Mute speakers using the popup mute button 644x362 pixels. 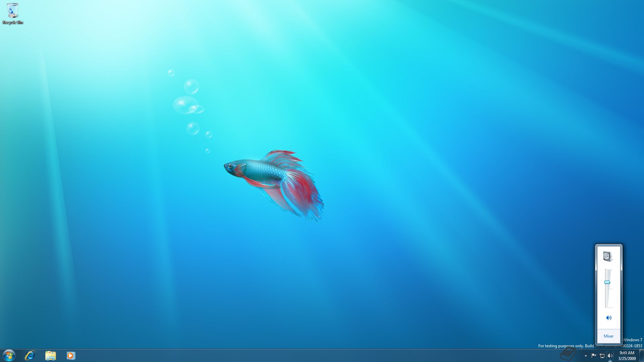[609, 318]
